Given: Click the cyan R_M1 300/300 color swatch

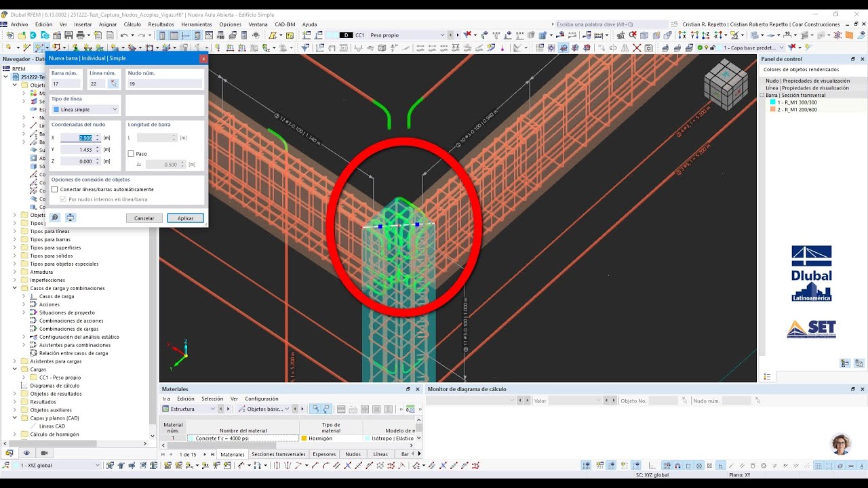Looking at the screenshot, I should coord(773,102).
